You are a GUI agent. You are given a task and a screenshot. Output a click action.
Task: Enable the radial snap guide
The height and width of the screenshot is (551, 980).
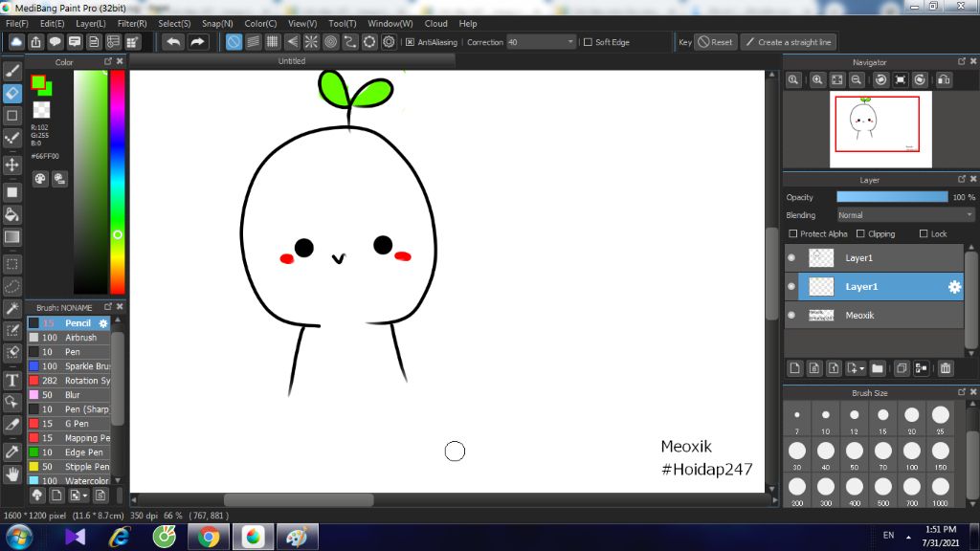tap(311, 42)
